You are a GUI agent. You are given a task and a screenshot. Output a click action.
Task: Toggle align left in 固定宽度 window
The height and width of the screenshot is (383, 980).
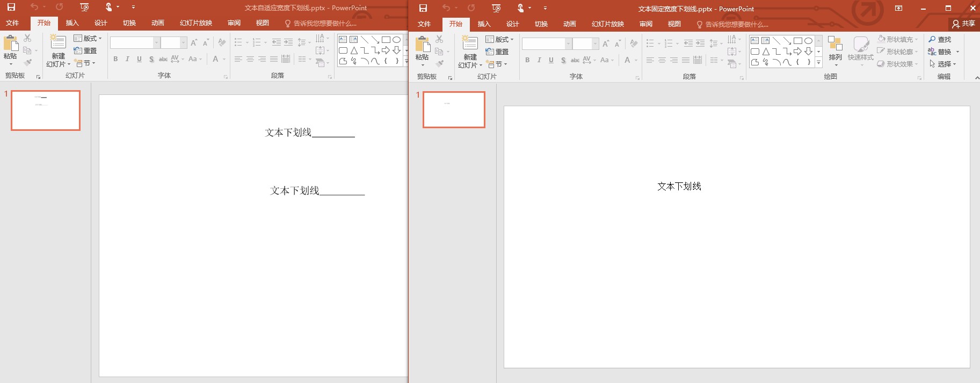[650, 60]
